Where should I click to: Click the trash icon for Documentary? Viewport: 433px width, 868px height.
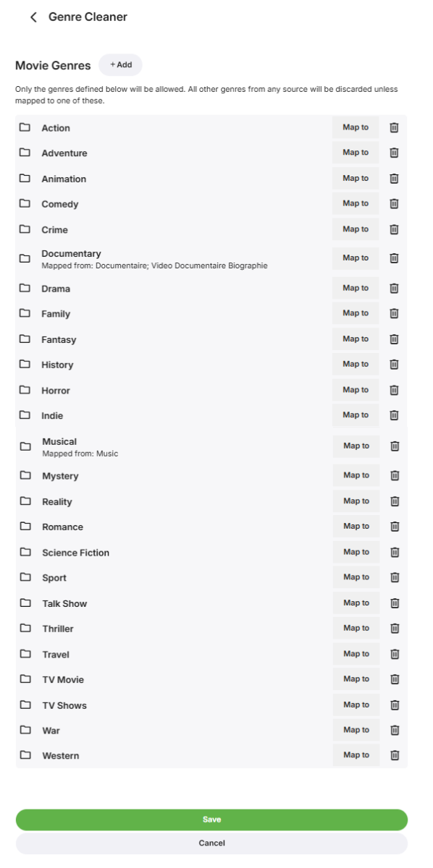coord(394,258)
